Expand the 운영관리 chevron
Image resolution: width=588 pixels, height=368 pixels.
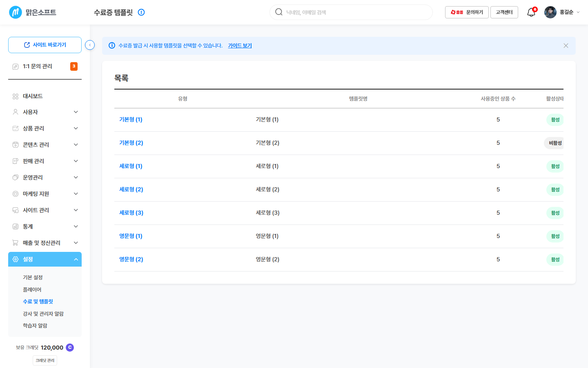pos(76,177)
